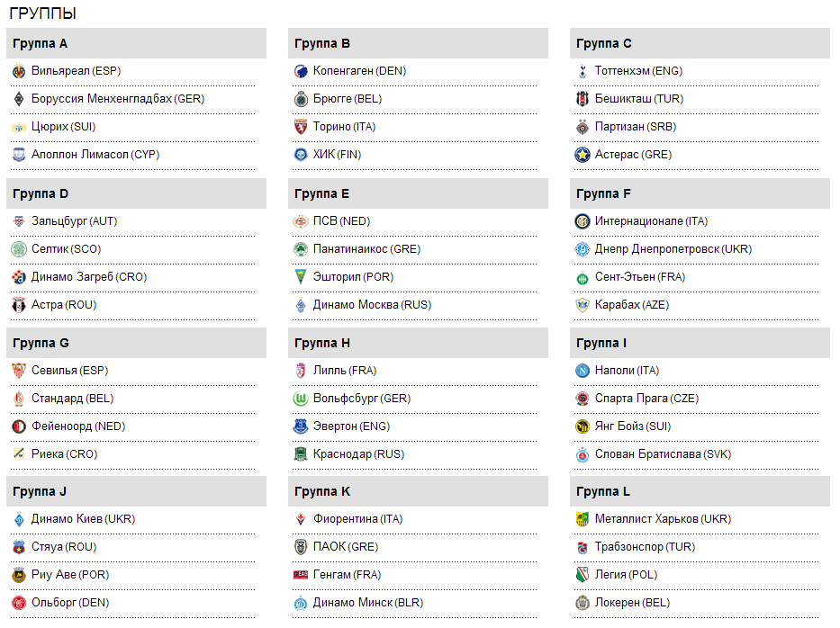
Task: Open the Динамо Москва team link
Action: (x=372, y=305)
